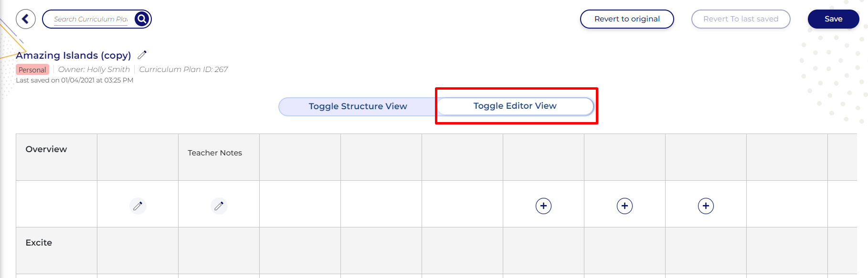Go back using the left chevron button
The image size is (868, 278).
(26, 19)
